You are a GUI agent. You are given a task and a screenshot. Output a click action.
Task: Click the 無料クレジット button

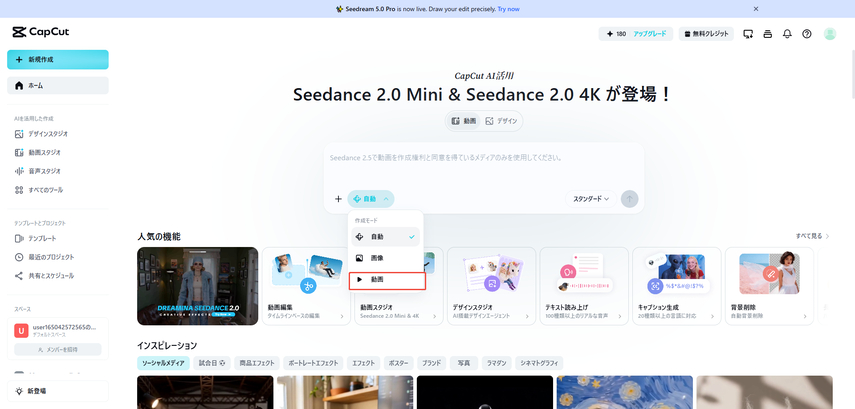[x=706, y=34]
